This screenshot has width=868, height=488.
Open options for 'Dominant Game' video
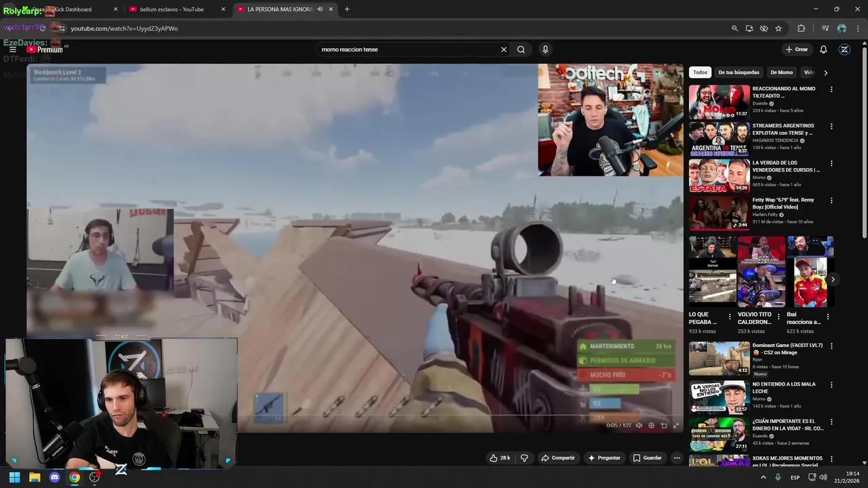[x=831, y=346]
